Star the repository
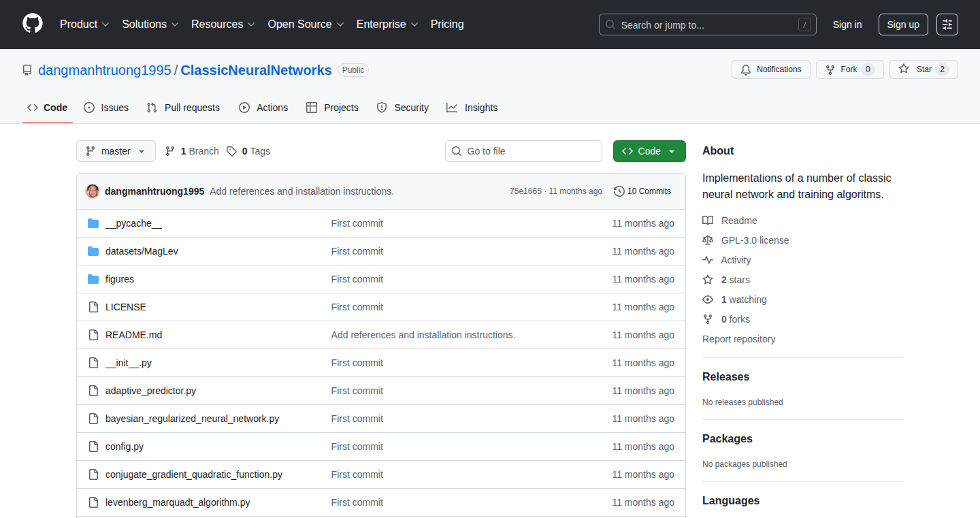This screenshot has width=980, height=518. tap(924, 69)
